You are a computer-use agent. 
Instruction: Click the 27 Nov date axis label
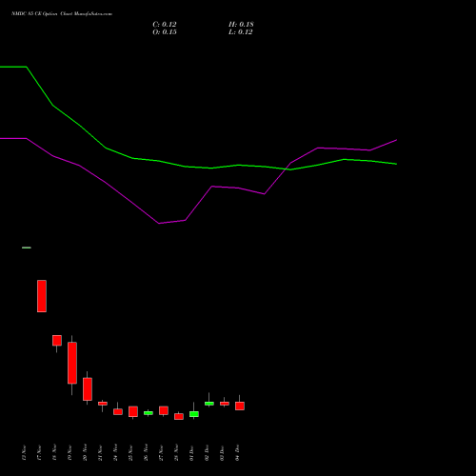pos(161,453)
